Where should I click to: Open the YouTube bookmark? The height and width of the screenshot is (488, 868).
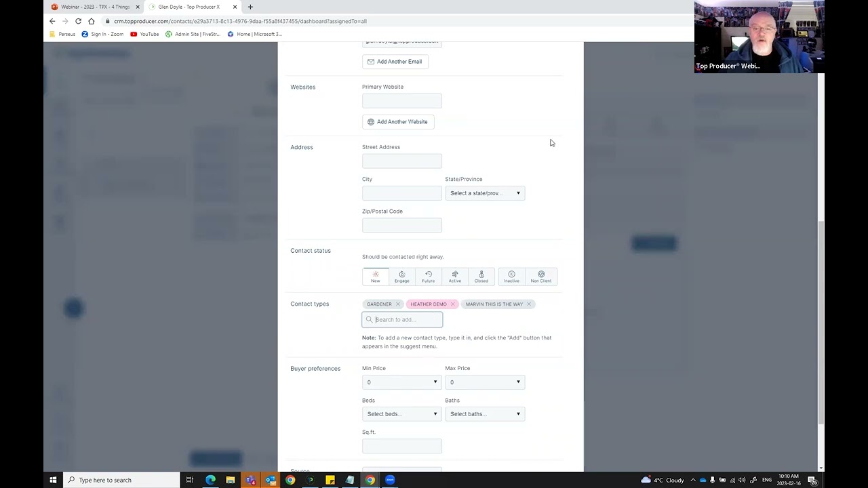coord(144,34)
